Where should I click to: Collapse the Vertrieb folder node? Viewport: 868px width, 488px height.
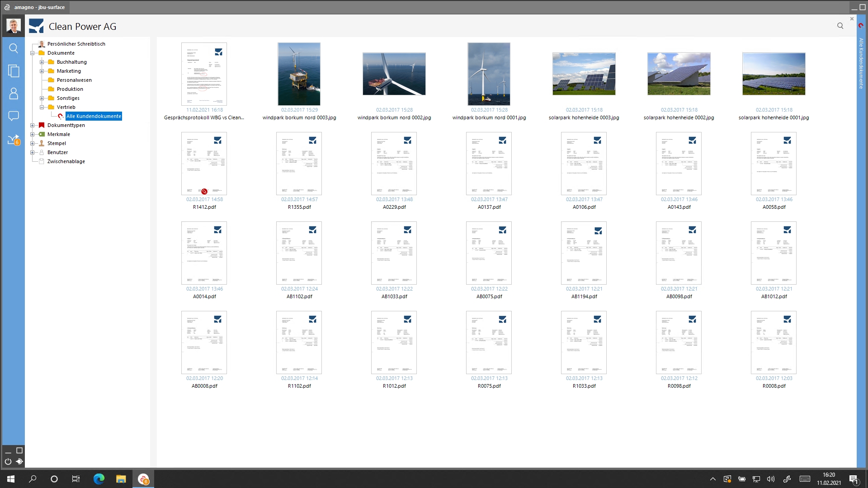click(x=42, y=107)
